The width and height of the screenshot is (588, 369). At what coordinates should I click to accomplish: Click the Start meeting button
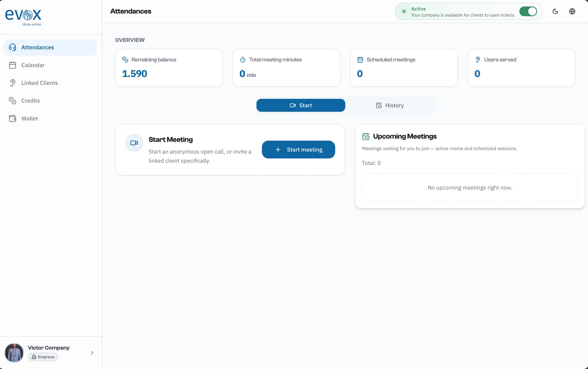coord(298,150)
